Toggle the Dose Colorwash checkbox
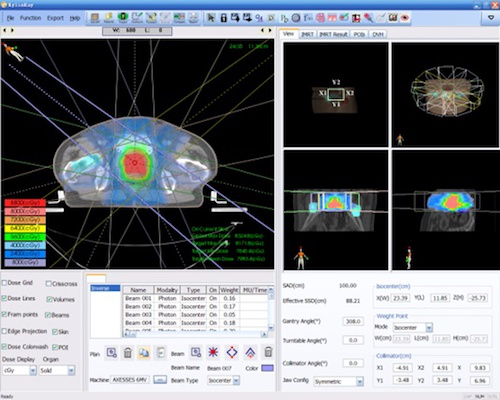The image size is (500, 400). pos(4,347)
